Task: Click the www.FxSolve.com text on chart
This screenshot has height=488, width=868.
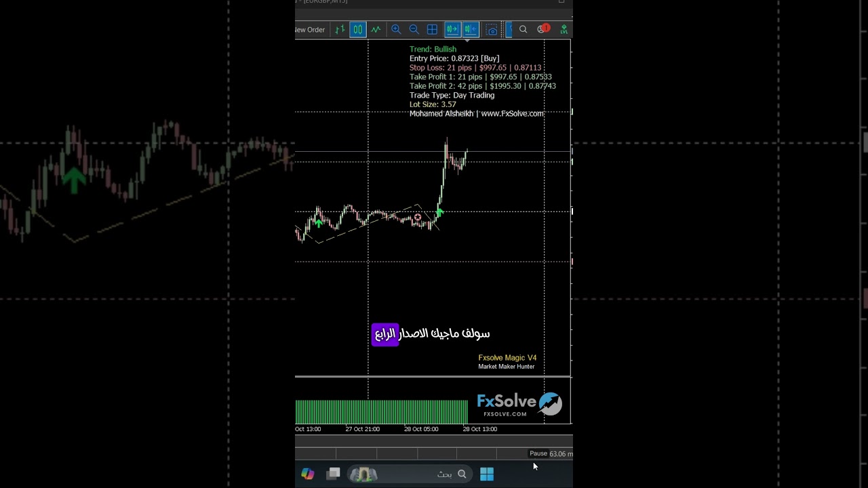Action: (512, 114)
